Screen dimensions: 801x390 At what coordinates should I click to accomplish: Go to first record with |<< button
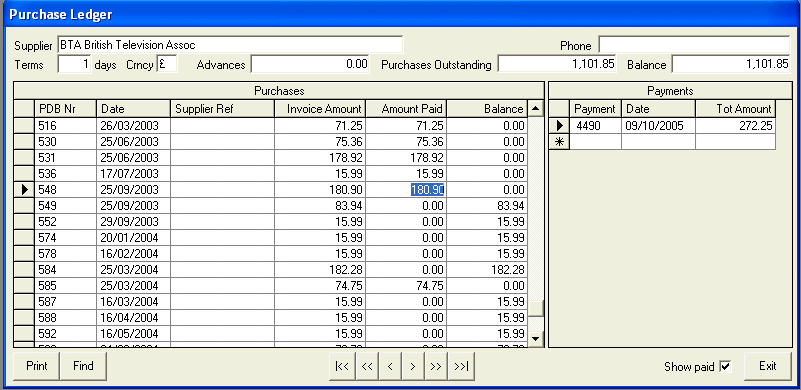(342, 366)
